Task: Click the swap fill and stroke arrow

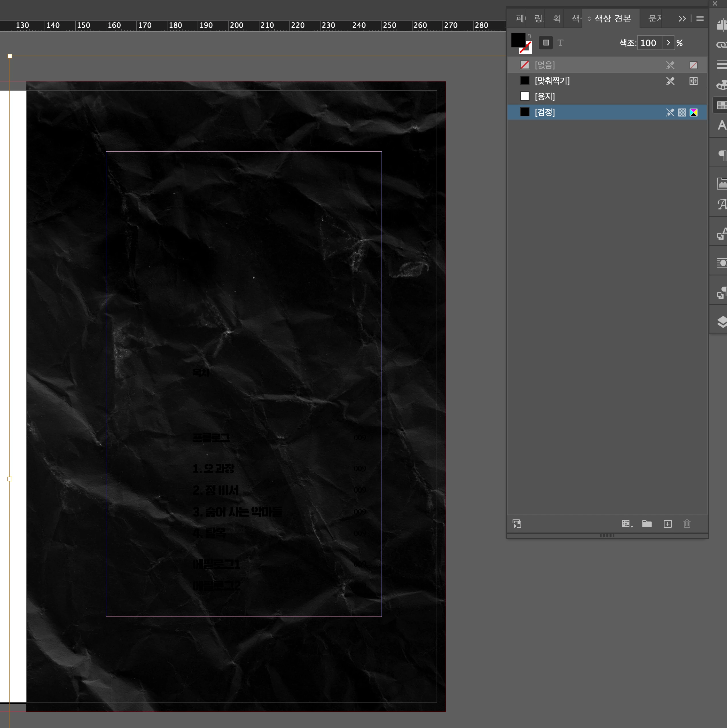Action: pyautogui.click(x=530, y=36)
